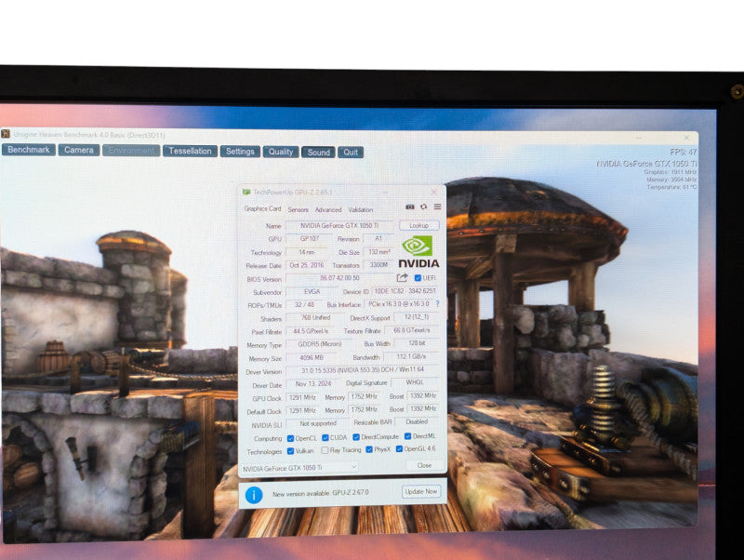744x560 pixels.
Task: Switch to the Graphics Card tab
Action: pos(262,208)
